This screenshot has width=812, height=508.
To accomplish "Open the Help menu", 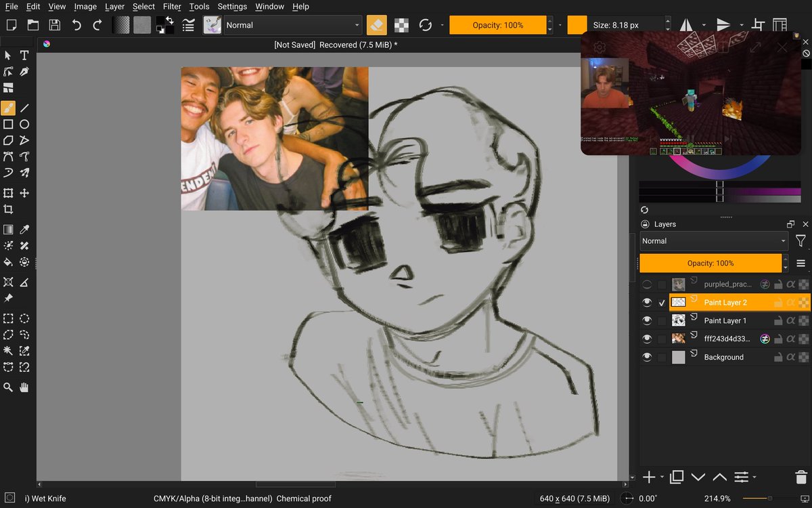I will [300, 6].
